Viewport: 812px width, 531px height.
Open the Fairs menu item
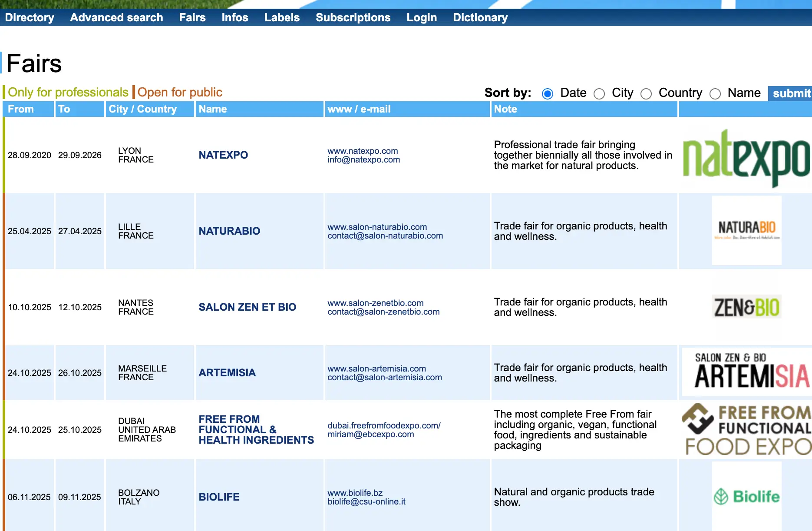192,17
